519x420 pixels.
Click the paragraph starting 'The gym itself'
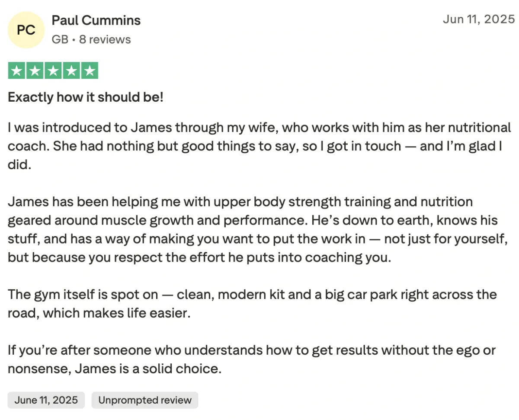pos(252,304)
